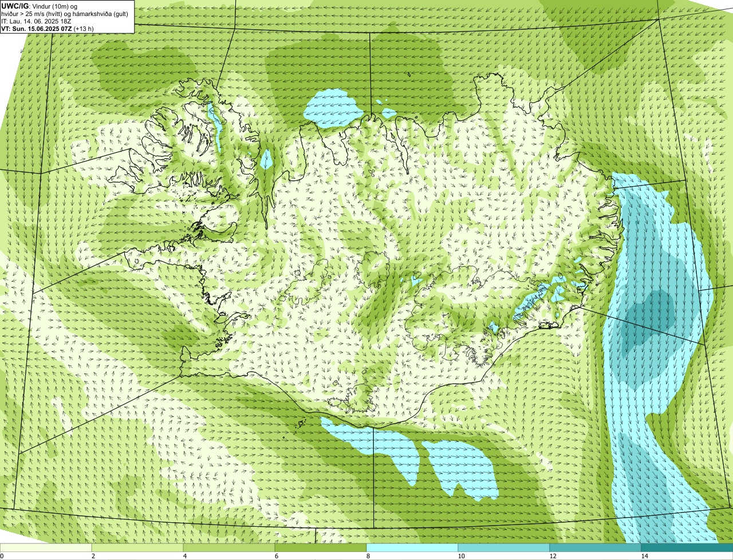Click the dark teal segment above 14

[x=687, y=547]
